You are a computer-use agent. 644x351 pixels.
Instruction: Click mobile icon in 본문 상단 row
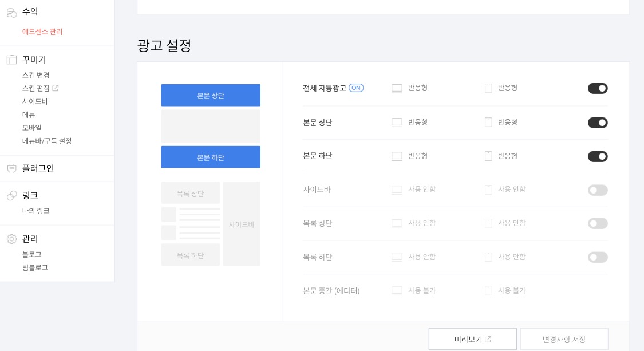click(488, 123)
